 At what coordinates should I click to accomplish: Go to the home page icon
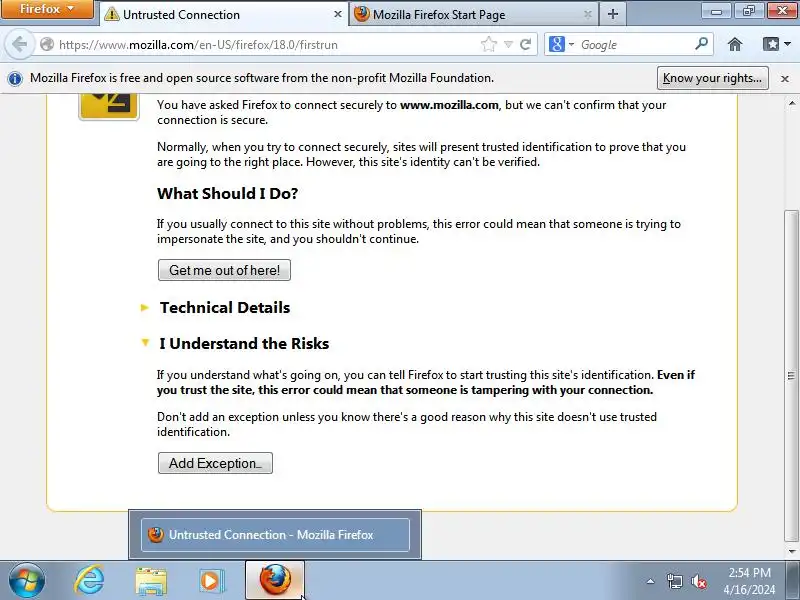(x=735, y=44)
